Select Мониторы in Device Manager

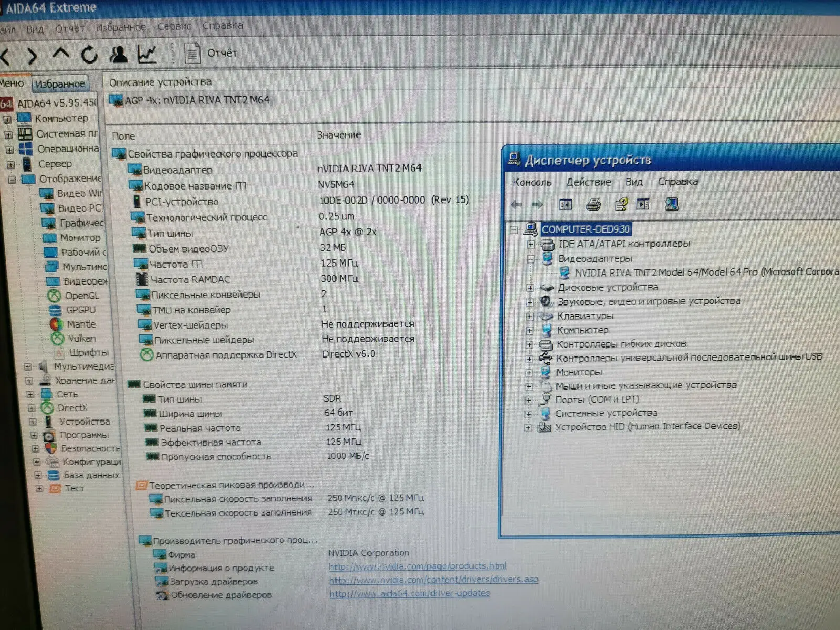[579, 372]
